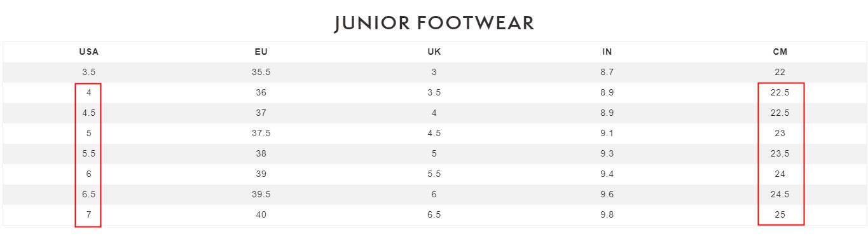The image size is (868, 238).
Task: Select USA size 4 cell
Action: tap(88, 92)
